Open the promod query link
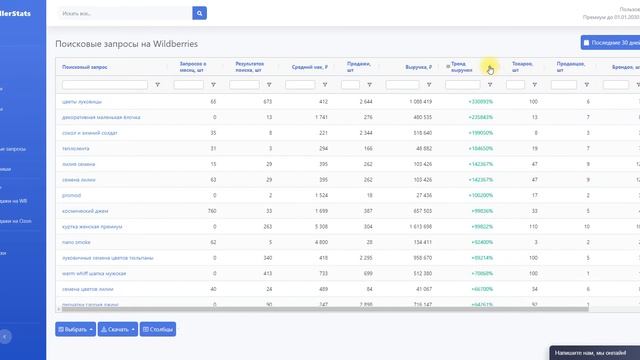This screenshot has width=640, height=360. tap(71, 195)
